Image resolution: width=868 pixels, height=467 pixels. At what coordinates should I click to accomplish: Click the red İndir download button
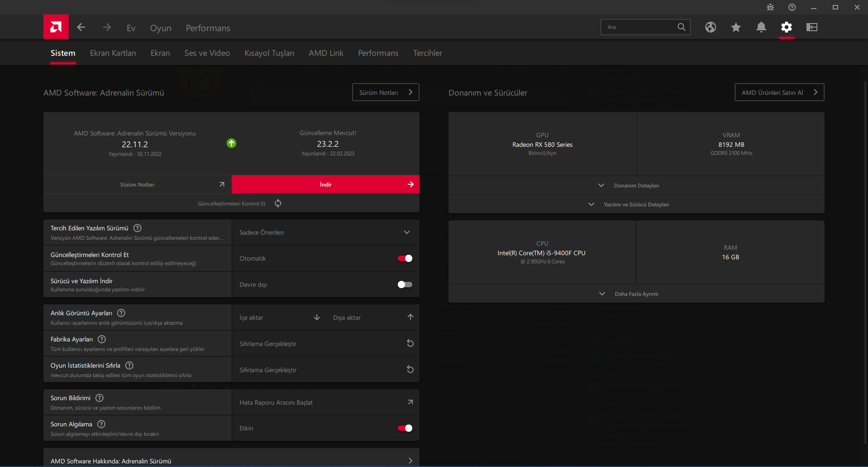[325, 184]
